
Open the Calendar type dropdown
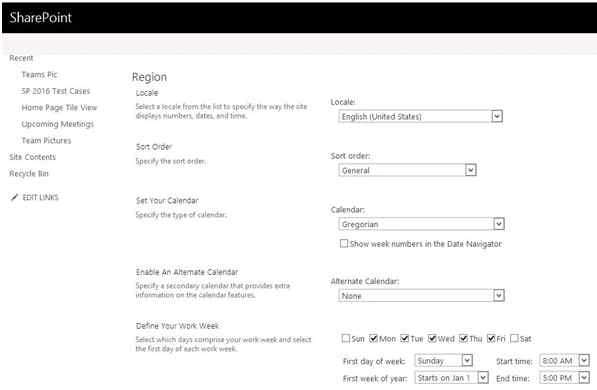click(421, 224)
